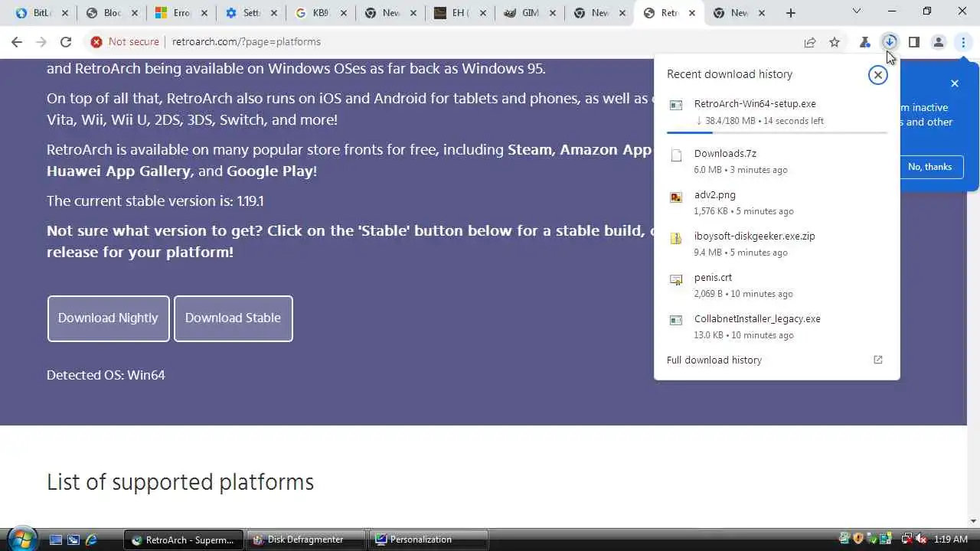This screenshot has height=551, width=980.
Task: Switch to Disk Defragmenter taskbar window
Action: click(x=307, y=540)
